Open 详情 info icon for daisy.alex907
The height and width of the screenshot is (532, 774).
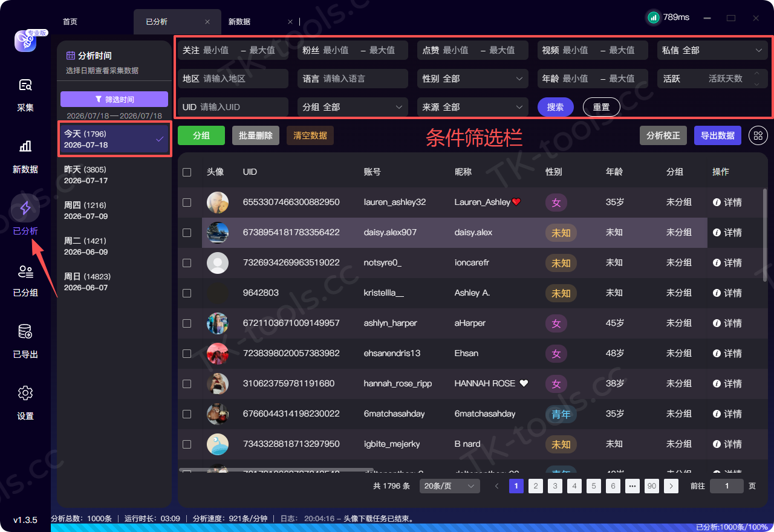point(717,233)
